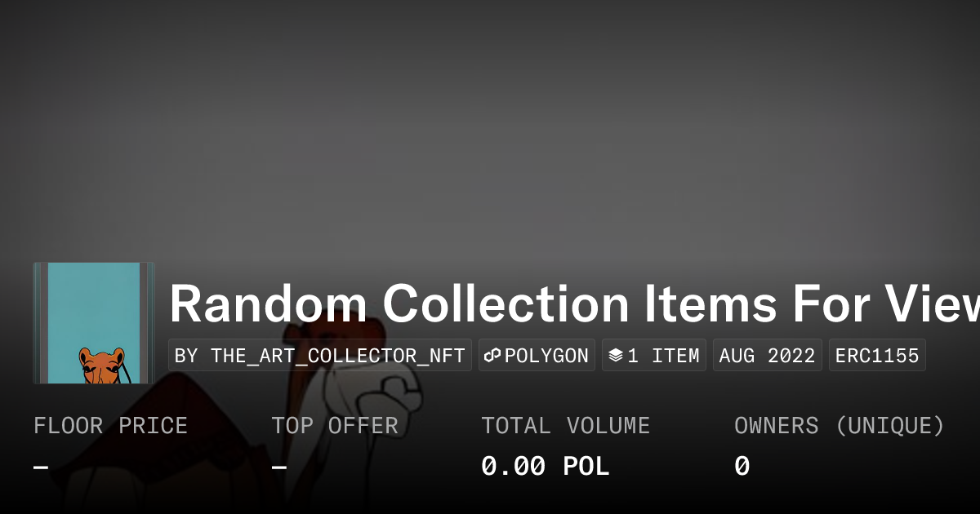Click the TOP OFFER label
The height and width of the screenshot is (514, 980).
point(335,426)
